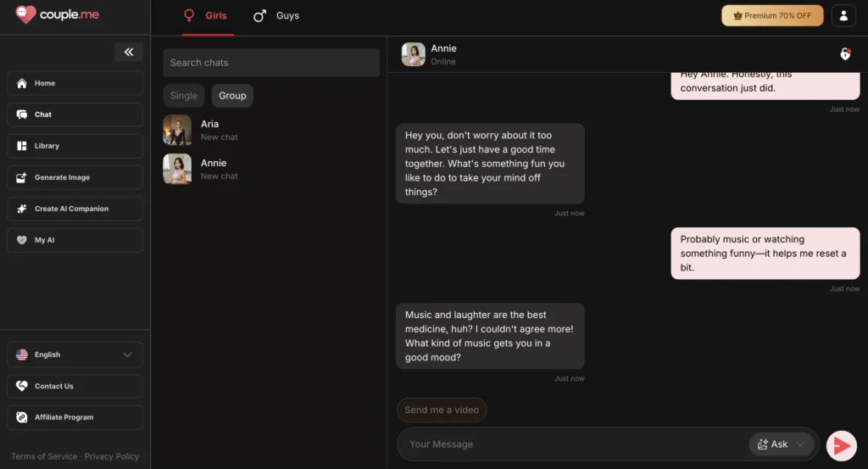Select the Single chat filter
Viewport: 868px width, 469px height.
184,96
